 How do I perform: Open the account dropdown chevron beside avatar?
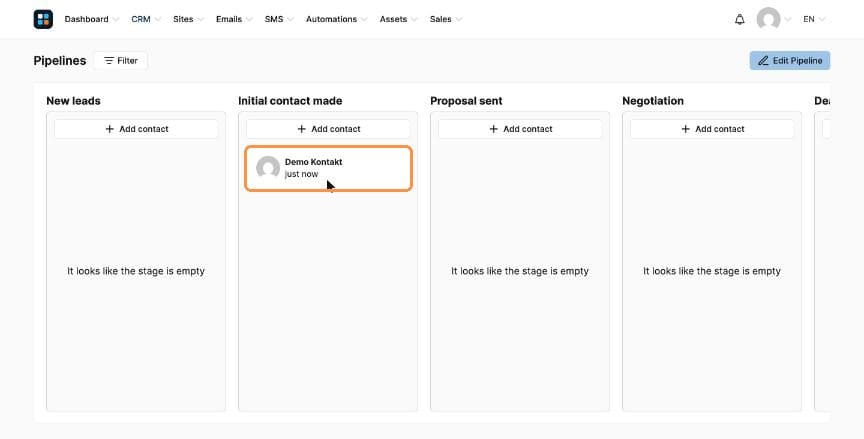point(787,19)
